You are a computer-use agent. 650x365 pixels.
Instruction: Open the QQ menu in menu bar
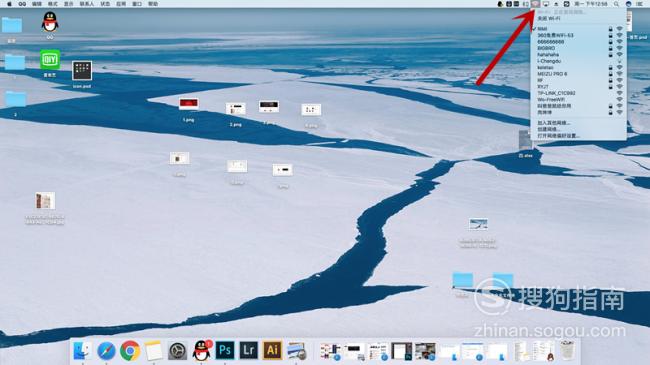pos(22,4)
